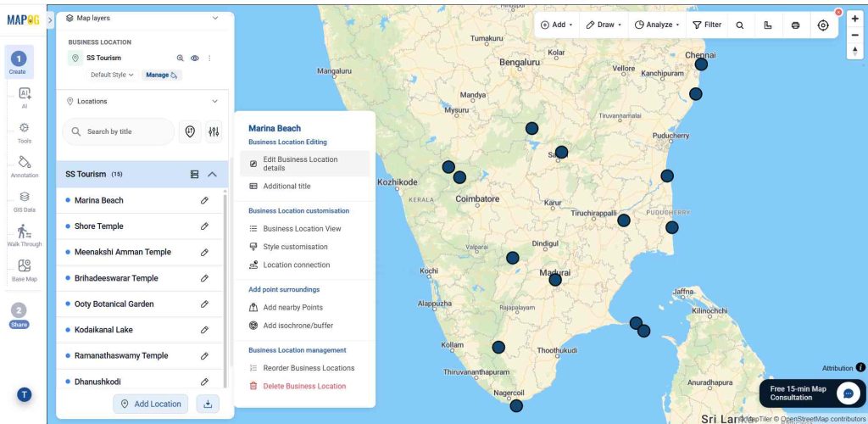The height and width of the screenshot is (424, 868).
Task: Open the Draw dropdown in toolbar
Action: pyautogui.click(x=604, y=25)
